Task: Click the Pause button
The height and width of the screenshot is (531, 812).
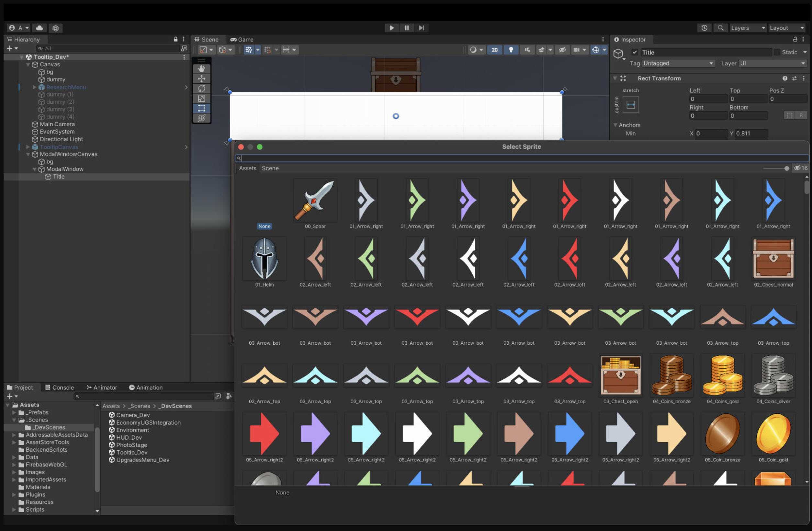Action: [x=407, y=28]
